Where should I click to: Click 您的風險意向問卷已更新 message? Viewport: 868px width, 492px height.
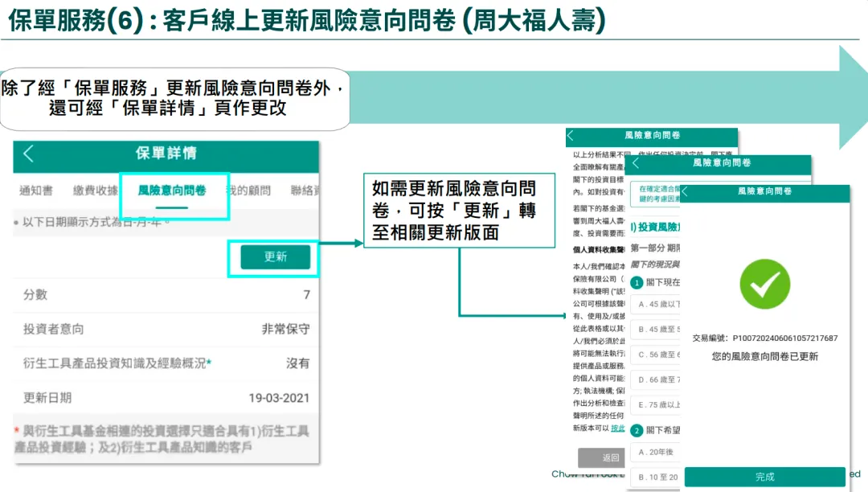764,356
